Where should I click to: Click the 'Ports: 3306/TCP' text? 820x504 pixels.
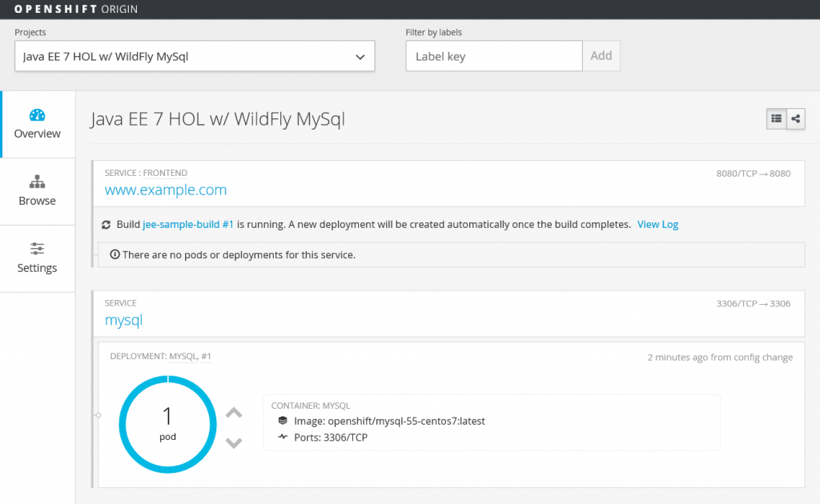pos(331,438)
